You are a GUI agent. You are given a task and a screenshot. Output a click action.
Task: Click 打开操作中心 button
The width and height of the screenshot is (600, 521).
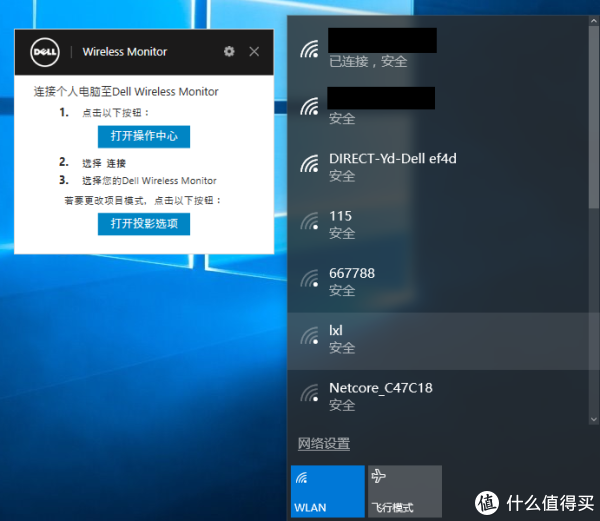[x=144, y=136]
